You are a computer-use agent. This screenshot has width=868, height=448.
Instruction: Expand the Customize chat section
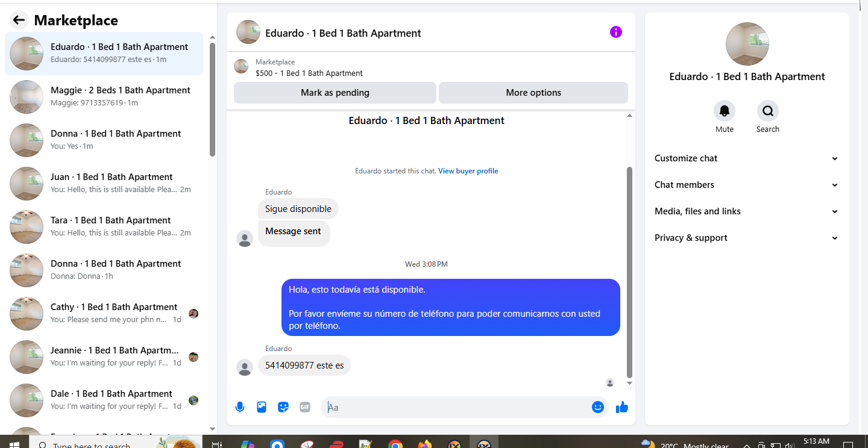coord(747,158)
